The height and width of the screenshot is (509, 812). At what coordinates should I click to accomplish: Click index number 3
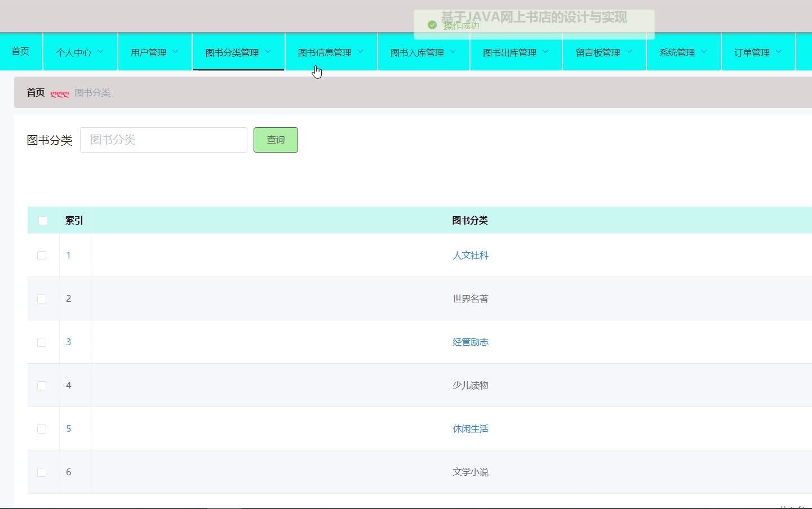point(69,342)
